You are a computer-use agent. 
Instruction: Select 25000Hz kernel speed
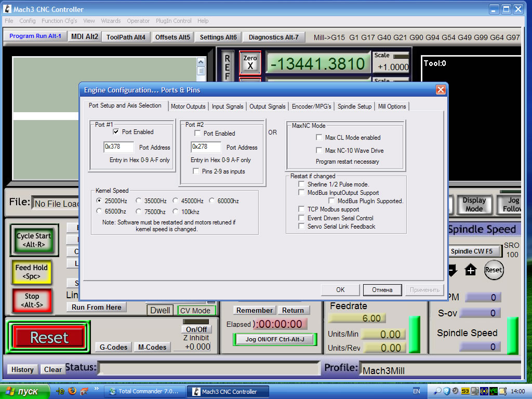coord(99,201)
